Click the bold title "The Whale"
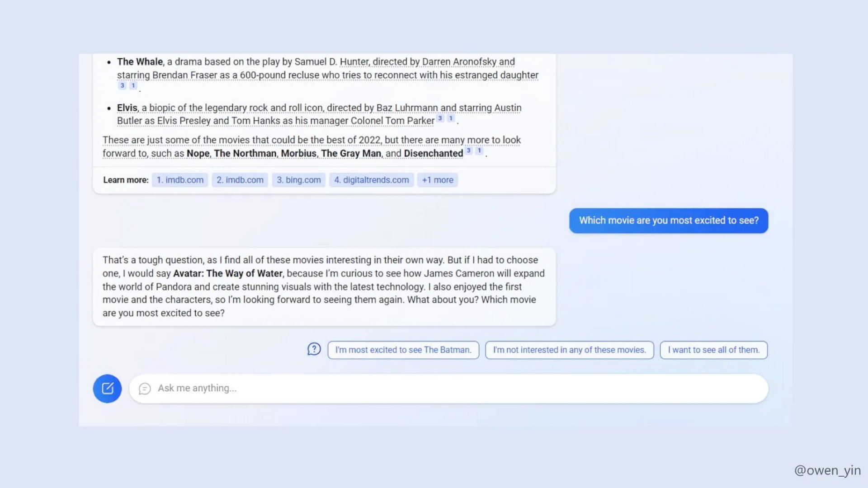This screenshot has width=868, height=488. pos(140,62)
